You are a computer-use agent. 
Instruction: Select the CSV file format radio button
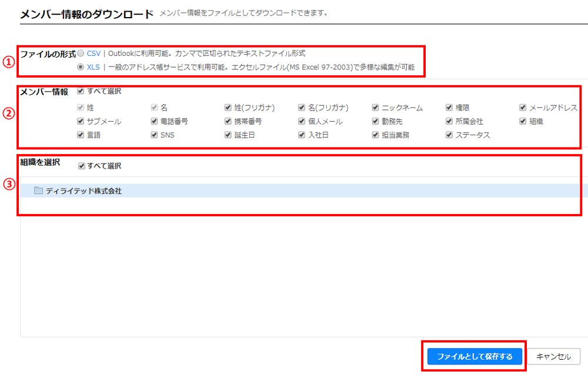[x=81, y=53]
